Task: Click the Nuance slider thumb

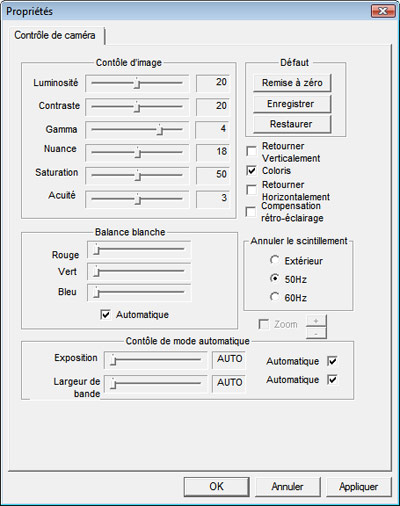Action: [138, 153]
